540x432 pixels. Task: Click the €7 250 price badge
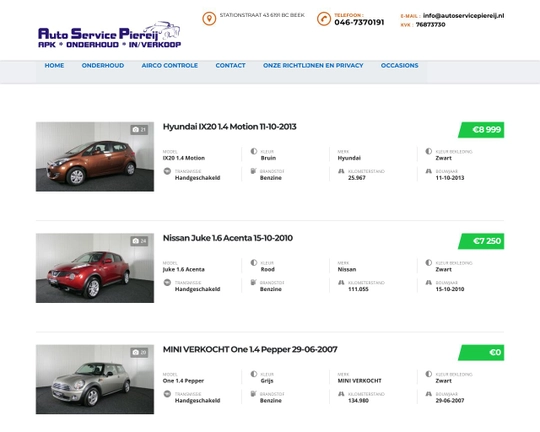(481, 241)
